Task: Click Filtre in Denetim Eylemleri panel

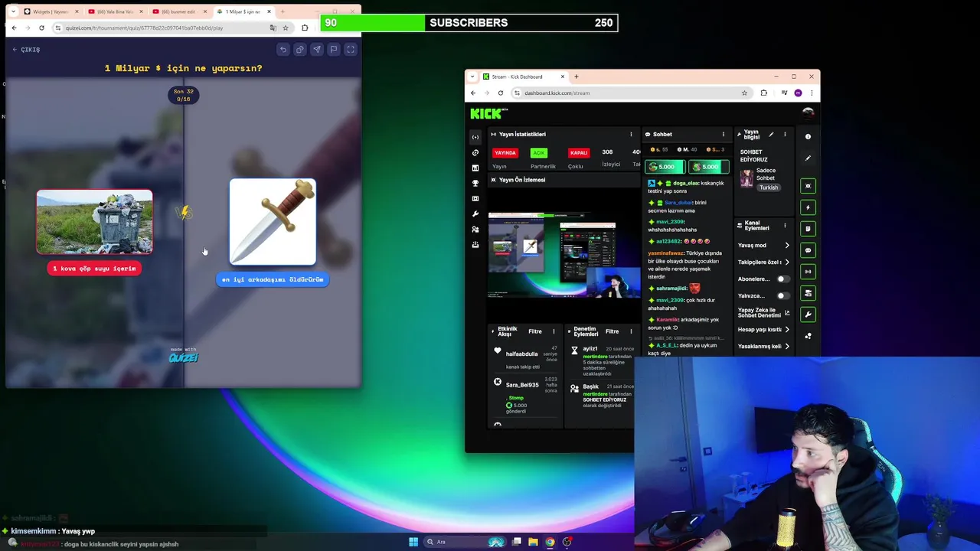Action: (612, 331)
